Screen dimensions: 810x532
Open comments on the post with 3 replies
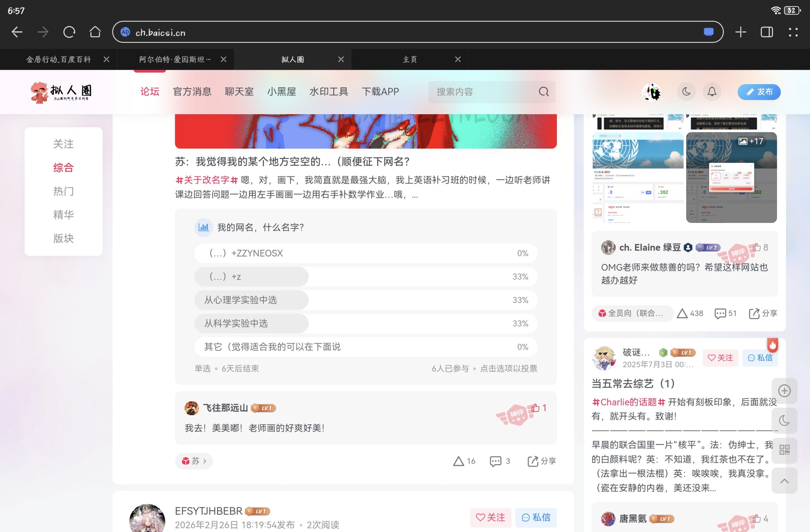(500, 461)
